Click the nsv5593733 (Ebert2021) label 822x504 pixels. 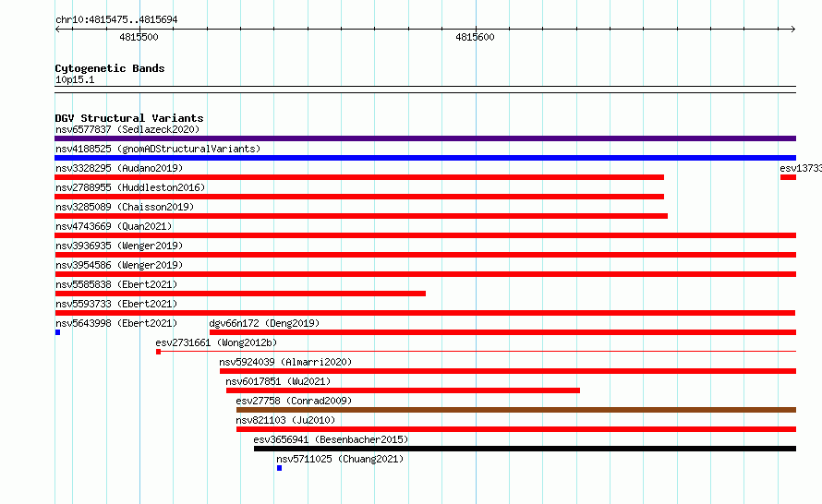point(116,304)
